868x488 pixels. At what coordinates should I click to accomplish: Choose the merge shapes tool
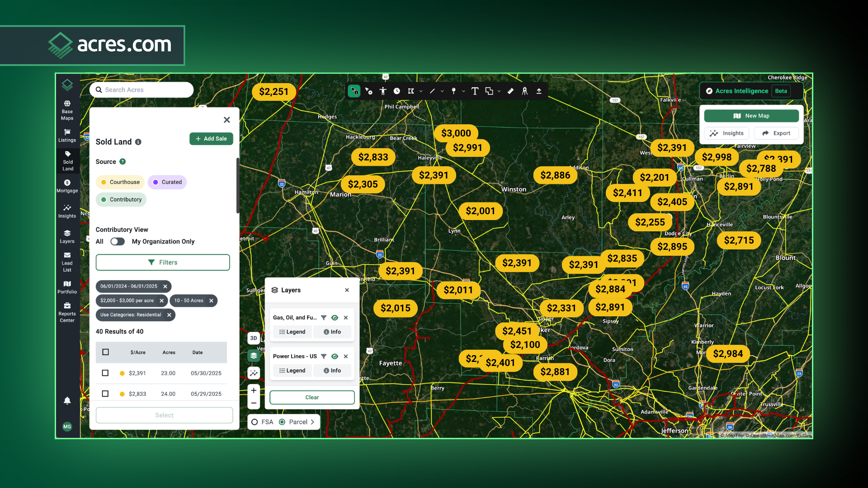pos(489,91)
